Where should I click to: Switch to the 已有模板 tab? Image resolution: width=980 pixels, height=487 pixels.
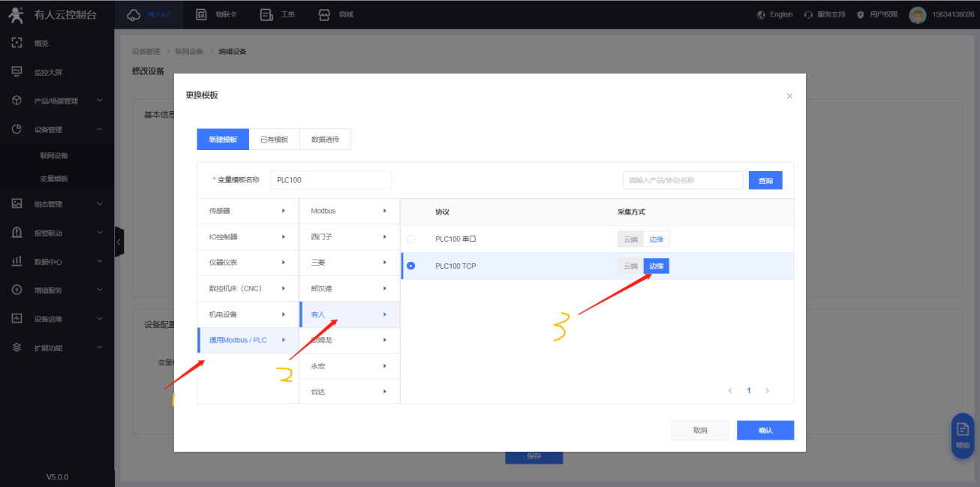[x=274, y=140]
